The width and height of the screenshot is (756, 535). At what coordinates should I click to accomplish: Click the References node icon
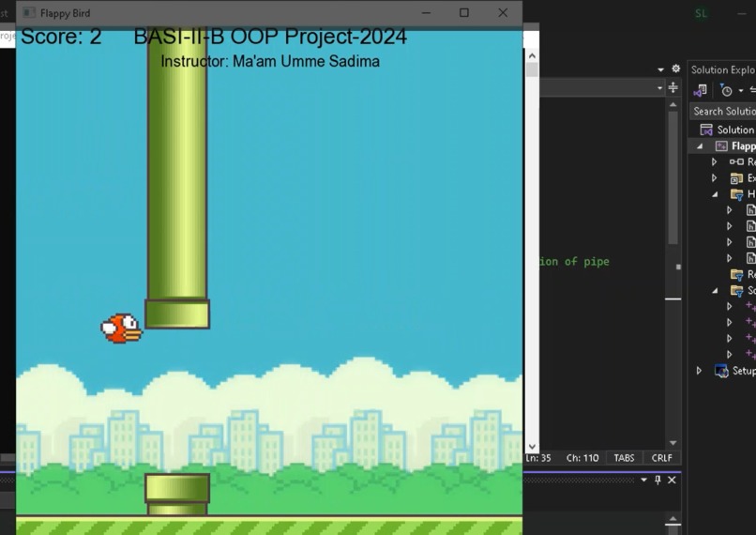coord(736,162)
